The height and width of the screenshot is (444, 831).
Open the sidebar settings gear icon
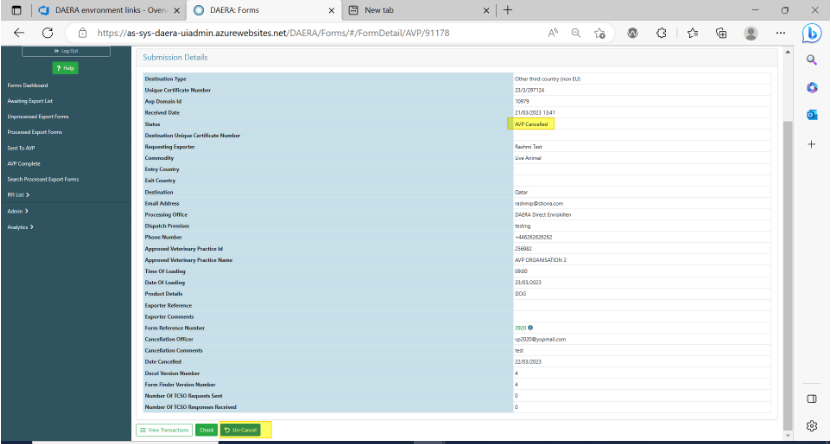(812, 425)
